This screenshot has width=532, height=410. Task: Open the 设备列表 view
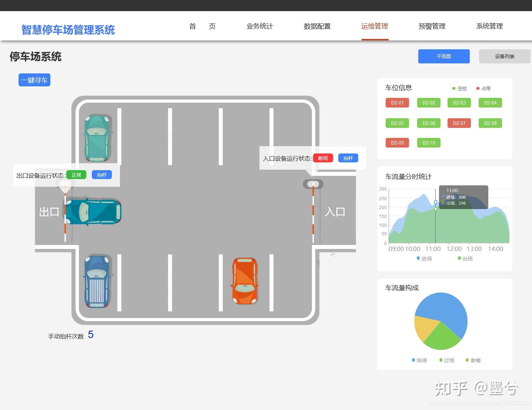point(504,56)
